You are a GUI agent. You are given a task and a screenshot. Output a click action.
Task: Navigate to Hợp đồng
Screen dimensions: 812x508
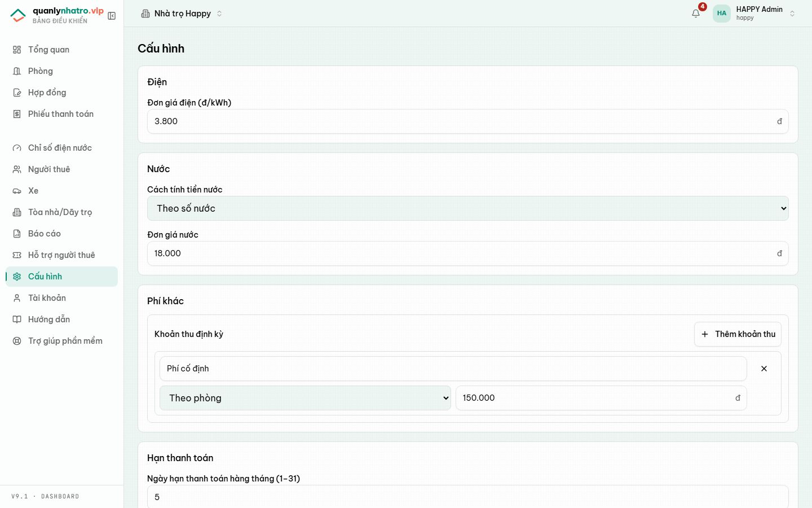62,93
